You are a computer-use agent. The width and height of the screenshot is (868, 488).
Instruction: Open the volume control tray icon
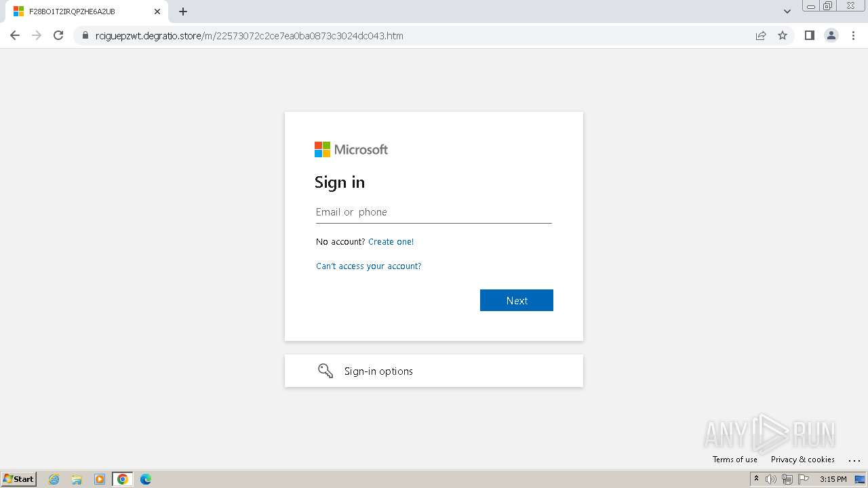tap(771, 479)
